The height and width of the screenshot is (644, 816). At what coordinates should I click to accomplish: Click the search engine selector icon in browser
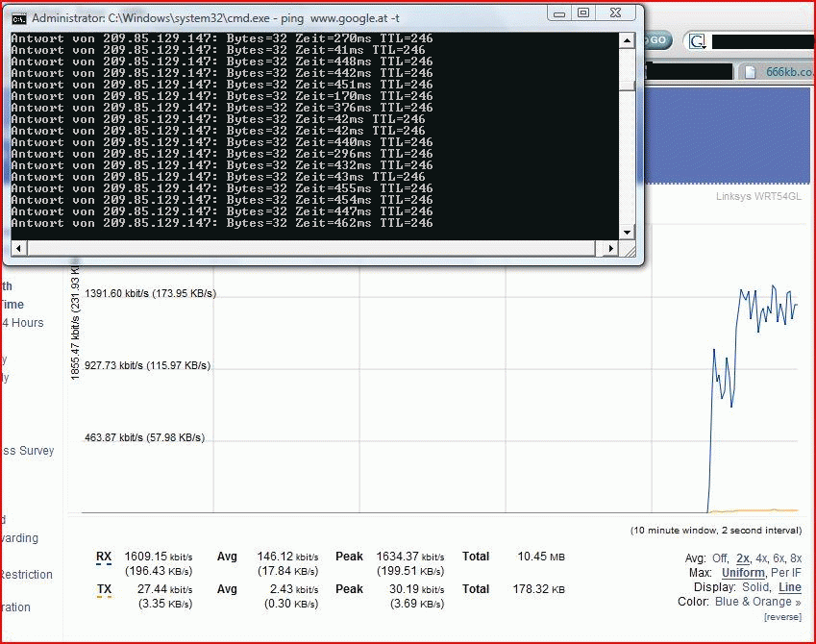(698, 41)
